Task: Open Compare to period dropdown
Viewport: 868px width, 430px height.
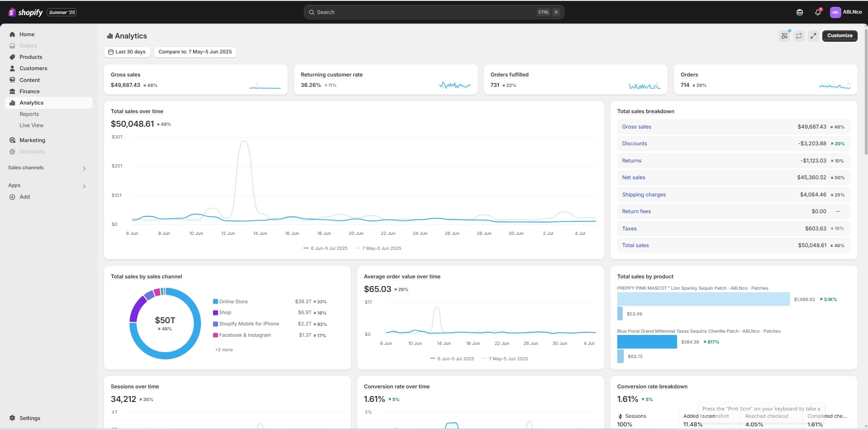Action: (x=195, y=52)
